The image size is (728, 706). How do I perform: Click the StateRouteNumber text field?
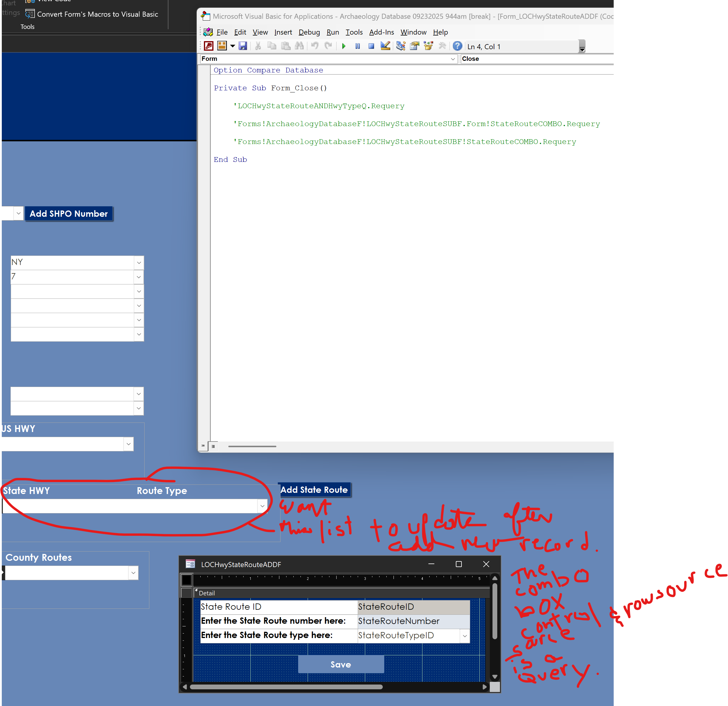[x=413, y=621]
